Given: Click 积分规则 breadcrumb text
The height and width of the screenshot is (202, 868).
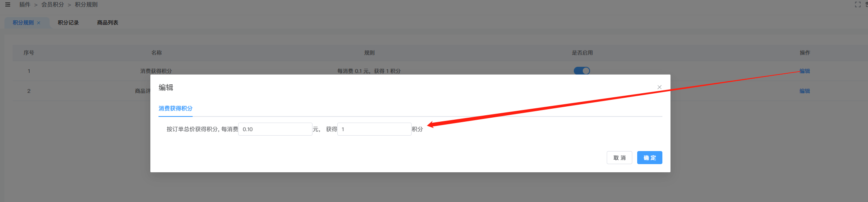Looking at the screenshot, I should point(86,4).
